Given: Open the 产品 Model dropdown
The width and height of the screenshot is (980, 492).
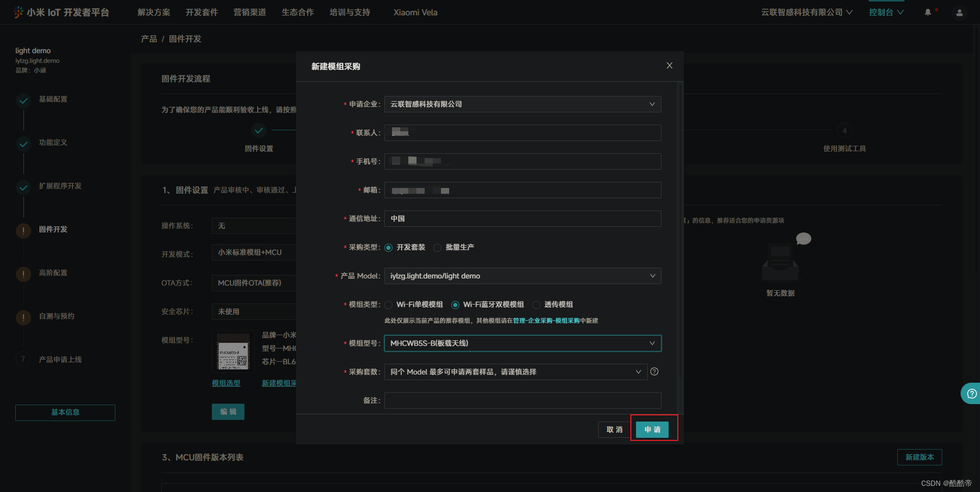Looking at the screenshot, I should 523,276.
